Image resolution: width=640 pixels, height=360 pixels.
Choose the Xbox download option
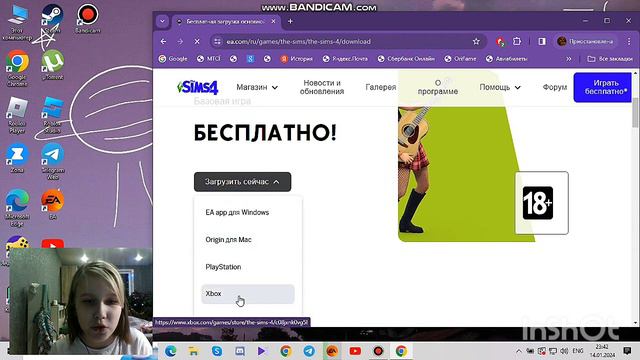(248, 294)
